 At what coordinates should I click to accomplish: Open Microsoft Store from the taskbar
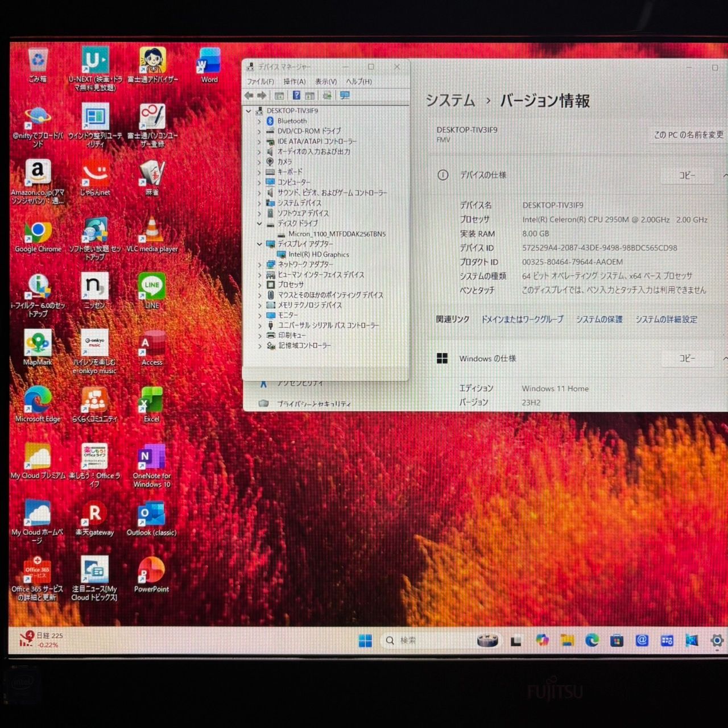click(617, 641)
